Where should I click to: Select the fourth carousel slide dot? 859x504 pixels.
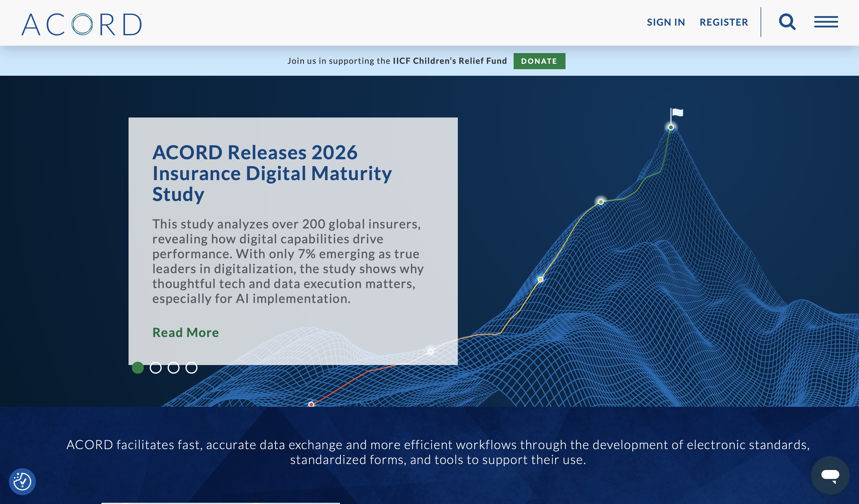coord(191,368)
